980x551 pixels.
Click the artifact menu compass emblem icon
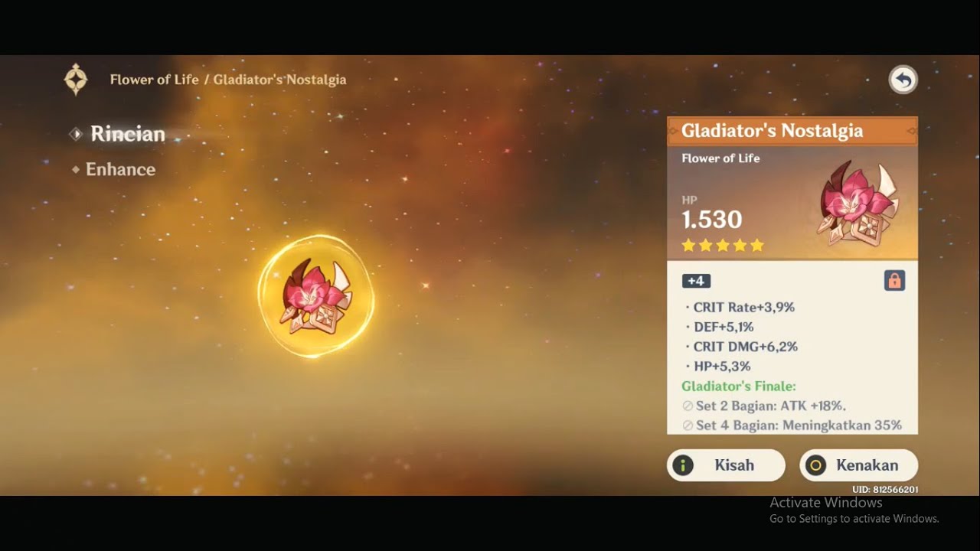click(76, 80)
